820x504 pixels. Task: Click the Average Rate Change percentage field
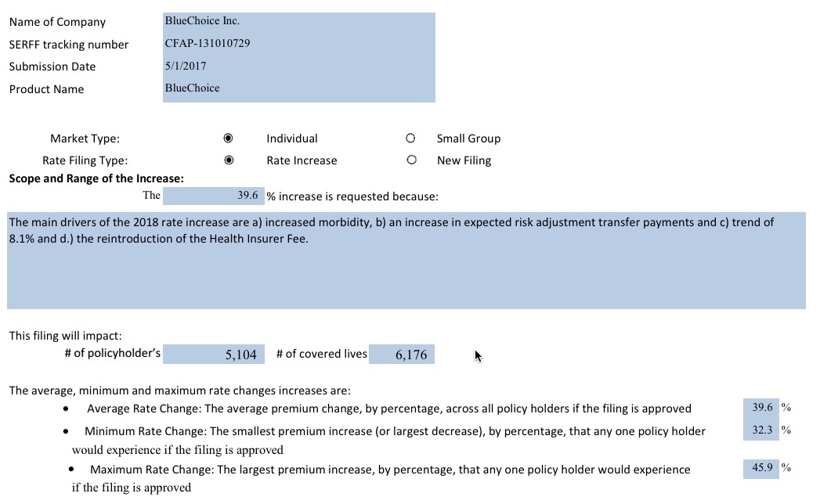point(761,408)
